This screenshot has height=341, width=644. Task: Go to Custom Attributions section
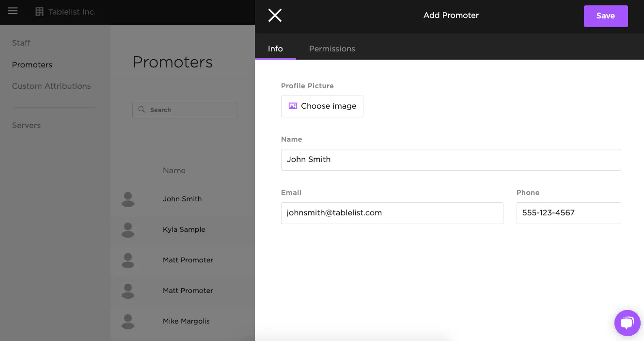(51, 86)
